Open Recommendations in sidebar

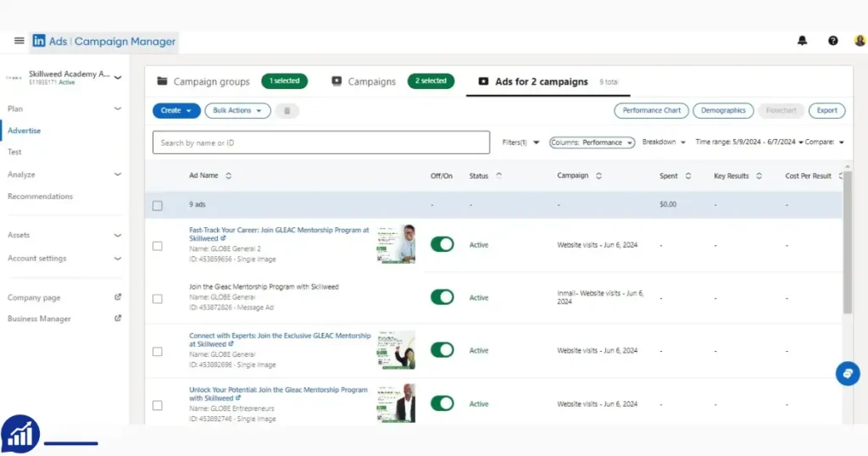40,197
